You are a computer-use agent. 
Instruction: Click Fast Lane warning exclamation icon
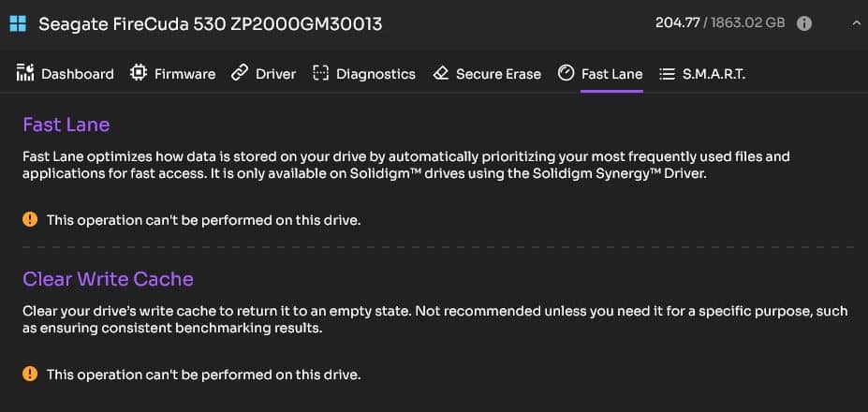(x=30, y=219)
